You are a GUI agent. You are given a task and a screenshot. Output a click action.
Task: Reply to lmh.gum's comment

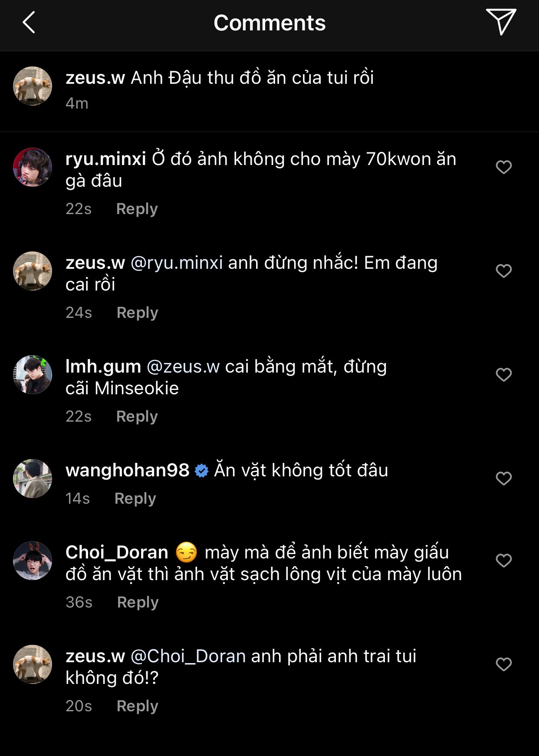[x=137, y=416]
